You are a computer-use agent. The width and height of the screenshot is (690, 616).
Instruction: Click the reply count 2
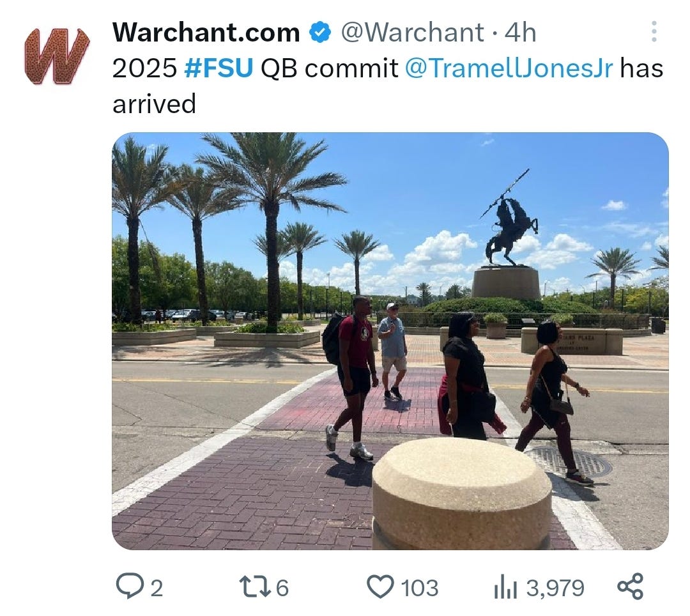point(157,588)
